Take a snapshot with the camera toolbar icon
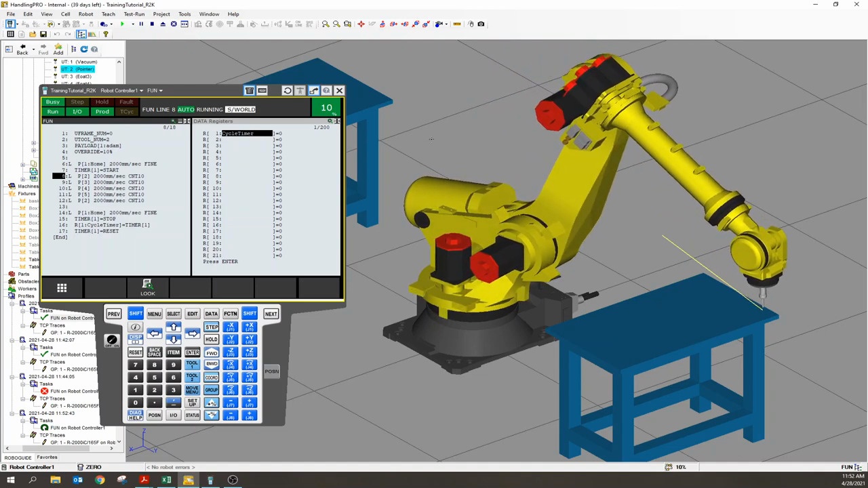868x488 pixels. [481, 24]
